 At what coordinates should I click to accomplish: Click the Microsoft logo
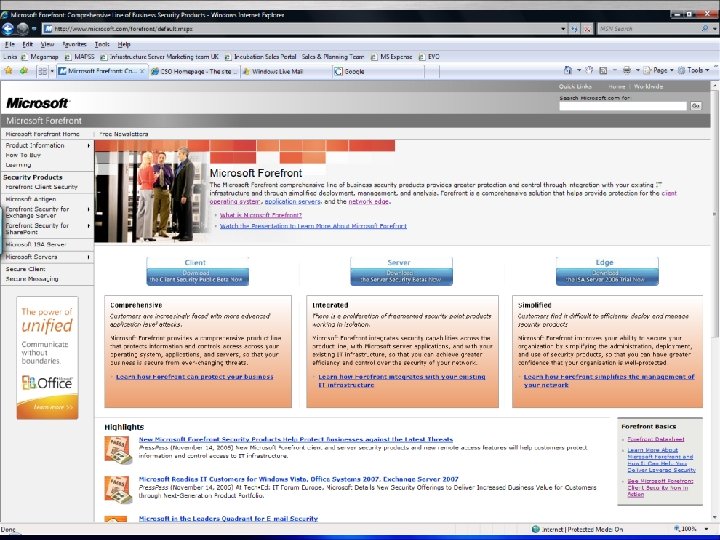(37, 103)
